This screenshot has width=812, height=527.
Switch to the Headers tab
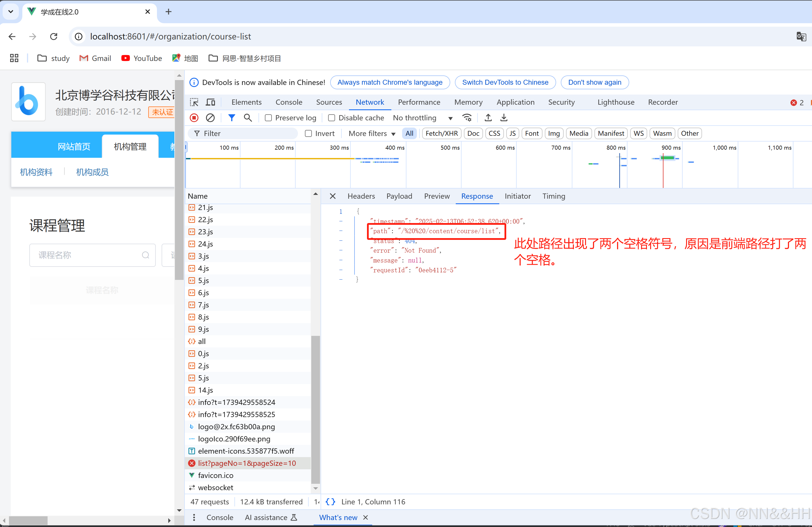pos(361,196)
